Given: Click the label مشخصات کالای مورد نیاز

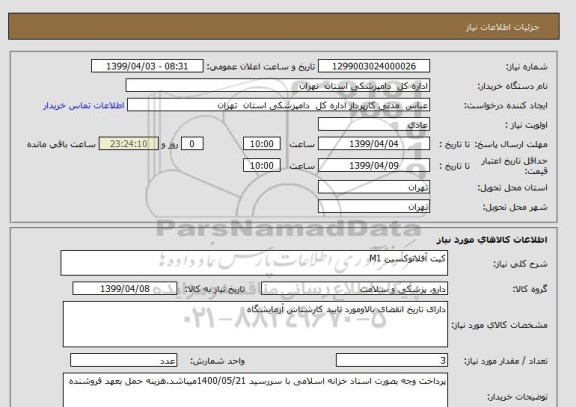Looking at the screenshot, I should pos(500,325).
